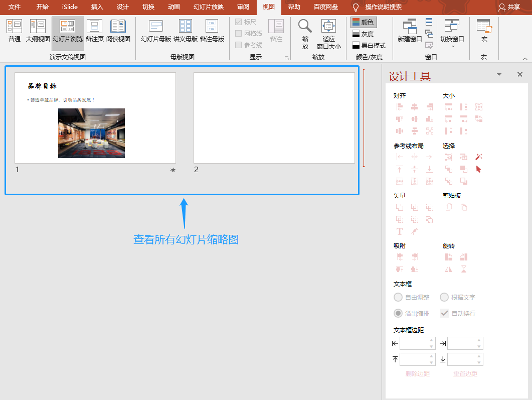Open the iSlide tab
This screenshot has height=400, width=532.
point(70,7)
